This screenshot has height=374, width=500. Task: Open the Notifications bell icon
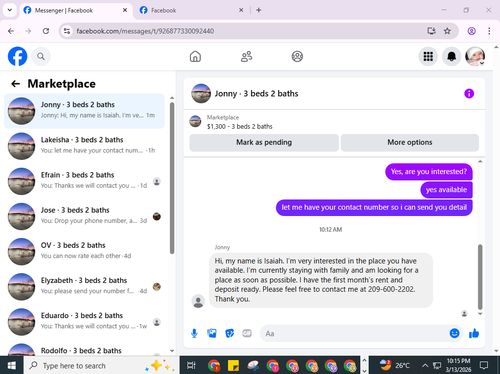451,56
